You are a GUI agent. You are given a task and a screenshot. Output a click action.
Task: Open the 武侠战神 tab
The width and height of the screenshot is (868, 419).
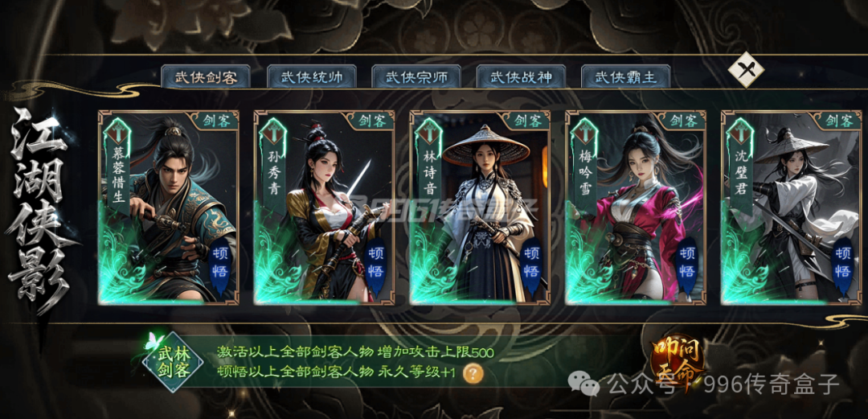[521, 77]
